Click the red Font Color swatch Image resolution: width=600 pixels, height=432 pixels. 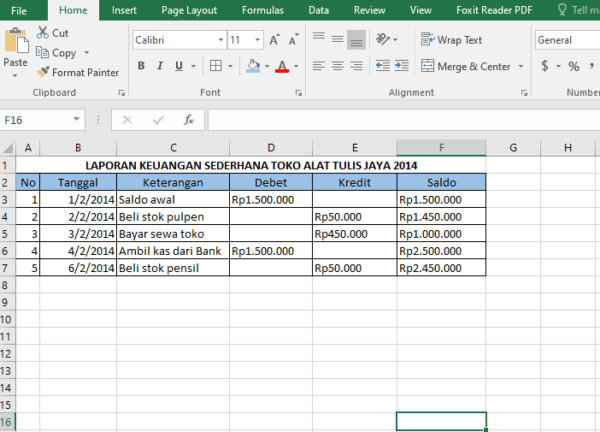[x=282, y=67]
